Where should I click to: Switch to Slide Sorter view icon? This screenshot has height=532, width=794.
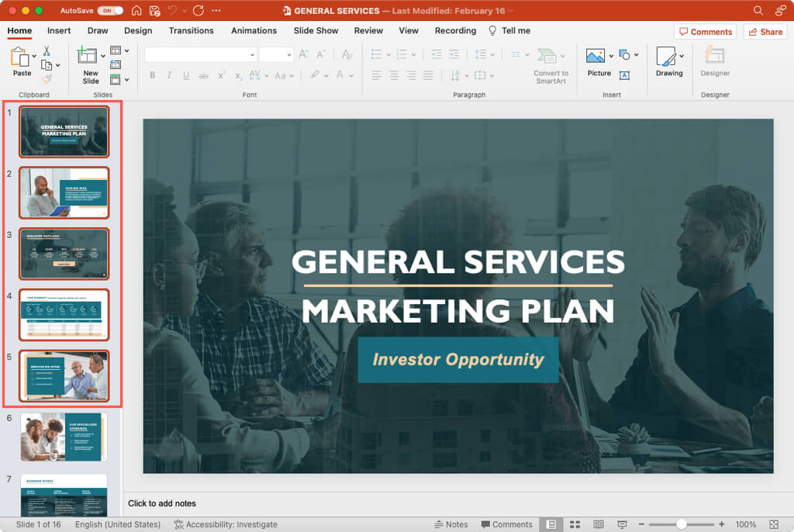pos(576,525)
